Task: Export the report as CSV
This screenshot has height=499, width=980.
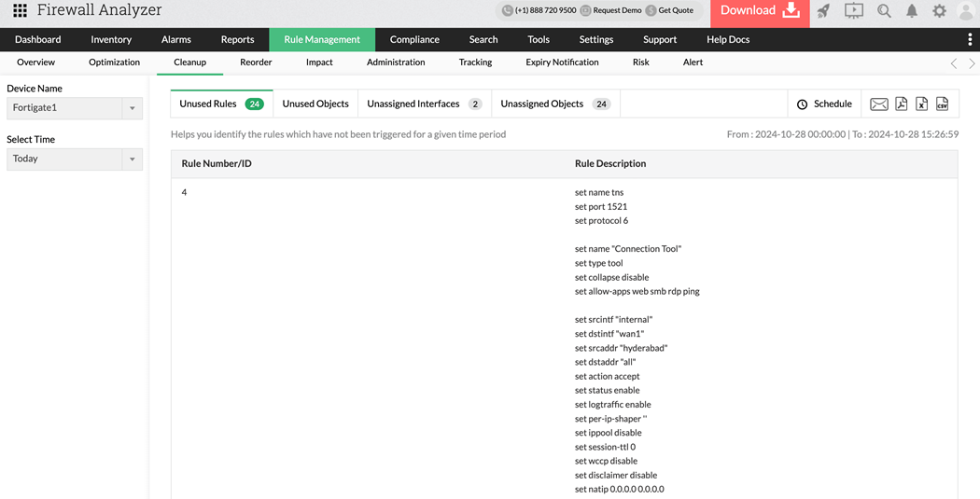Action: pyautogui.click(x=942, y=104)
